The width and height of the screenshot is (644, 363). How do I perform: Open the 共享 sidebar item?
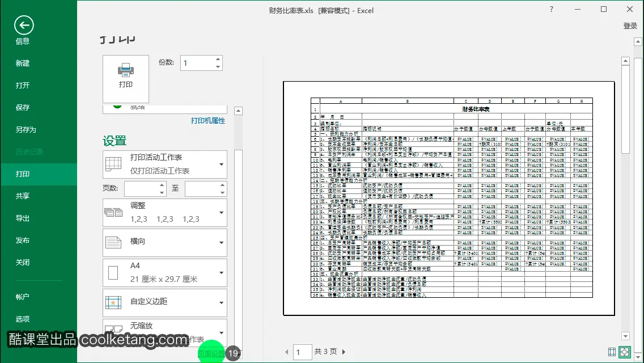[23, 196]
